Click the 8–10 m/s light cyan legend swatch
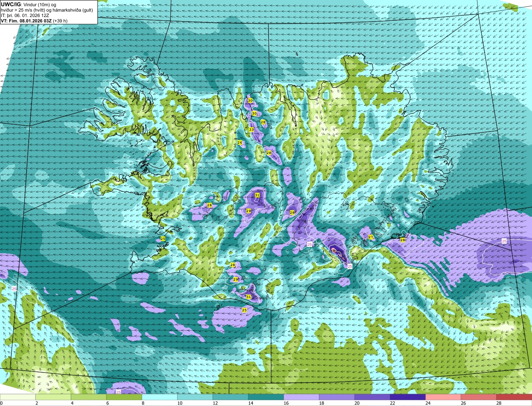The width and height of the screenshot is (532, 406). [x=160, y=397]
